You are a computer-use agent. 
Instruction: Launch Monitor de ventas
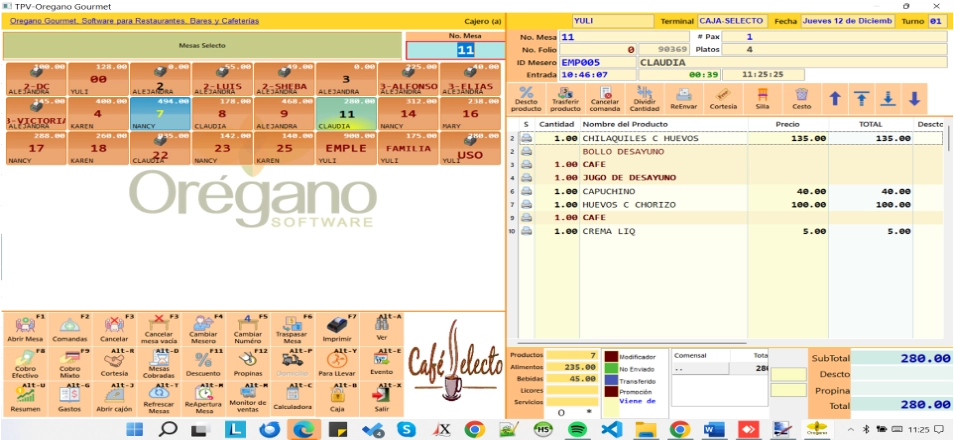coord(248,398)
